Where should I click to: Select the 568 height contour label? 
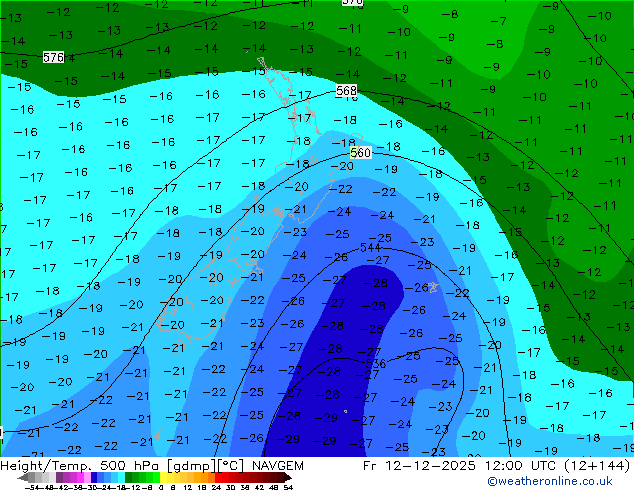tap(347, 91)
